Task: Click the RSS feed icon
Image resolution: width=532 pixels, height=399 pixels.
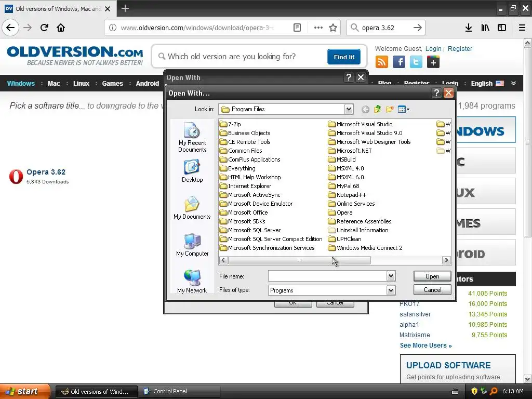Action: coord(381,62)
